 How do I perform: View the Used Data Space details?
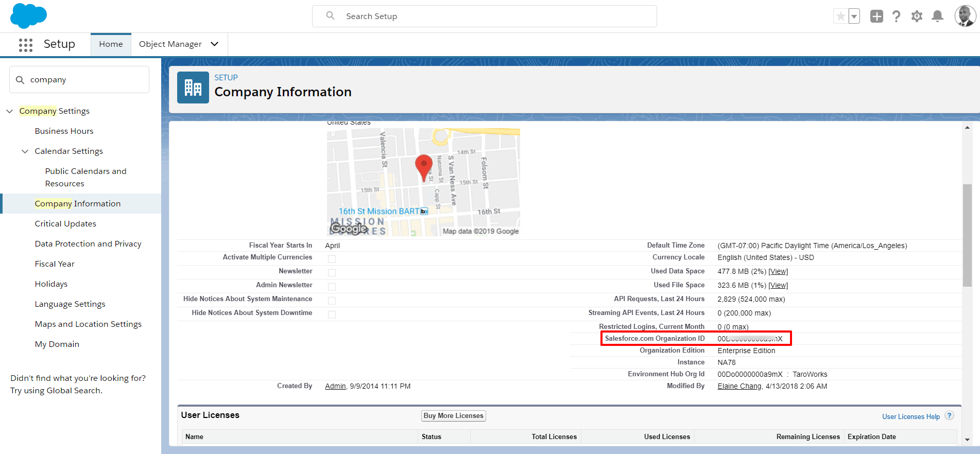(778, 271)
